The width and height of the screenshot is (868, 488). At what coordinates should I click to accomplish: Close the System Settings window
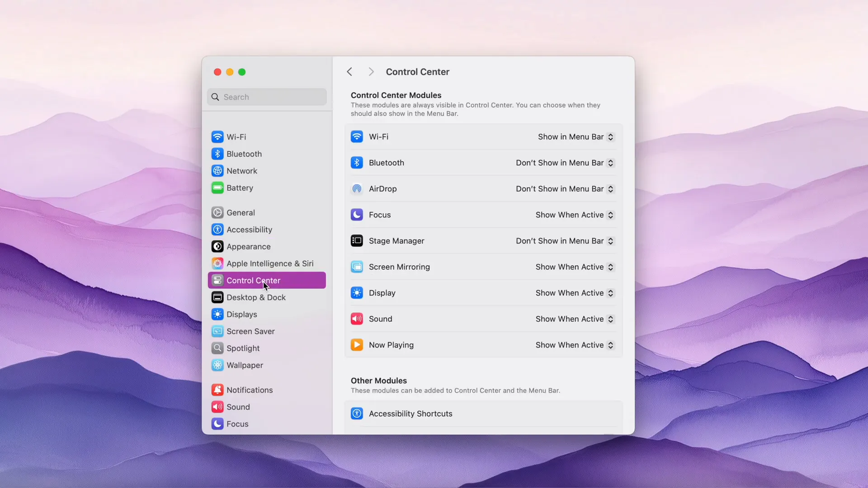tap(217, 72)
